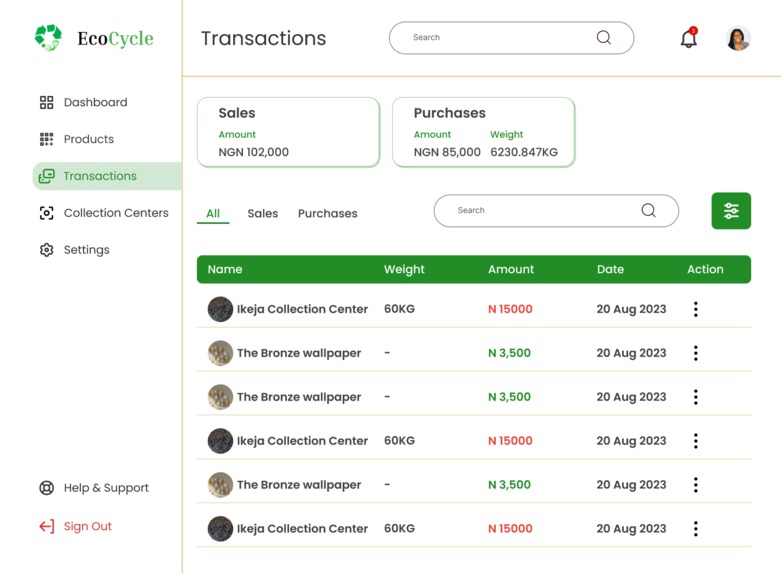This screenshot has height=573, width=781.
Task: Select Transactions in the sidebar
Action: pyautogui.click(x=107, y=176)
